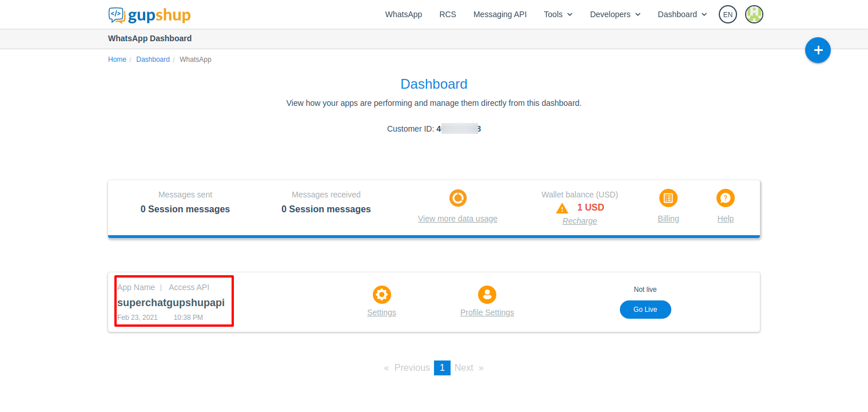Viewport: 868px width, 412px height.
Task: Expand the Dashboard dropdown in navbar
Action: tap(682, 14)
